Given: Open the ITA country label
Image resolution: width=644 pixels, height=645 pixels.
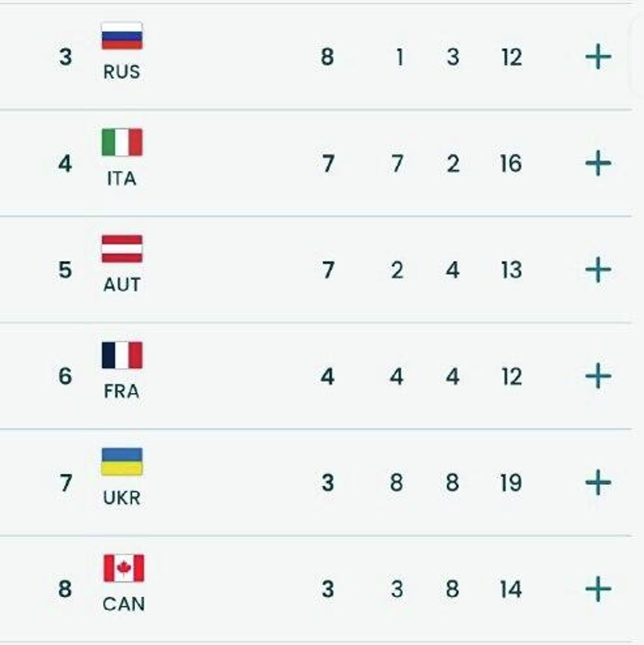Looking at the screenshot, I should 122,178.
